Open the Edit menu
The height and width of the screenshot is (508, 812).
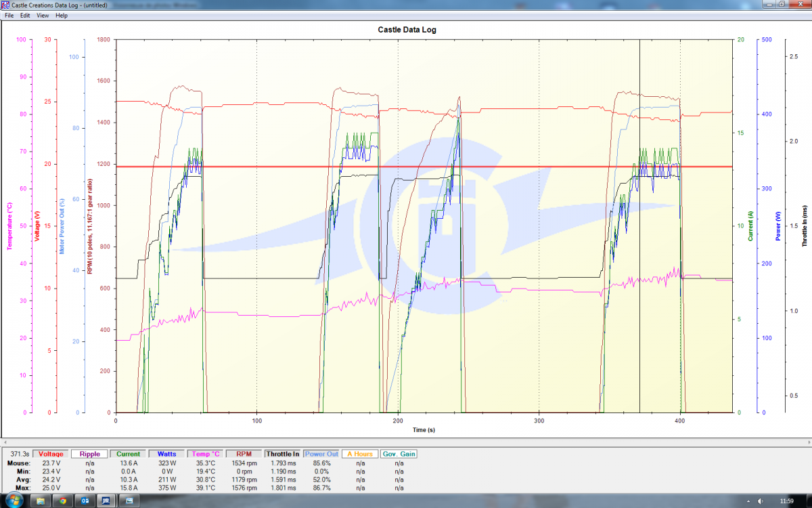25,15
